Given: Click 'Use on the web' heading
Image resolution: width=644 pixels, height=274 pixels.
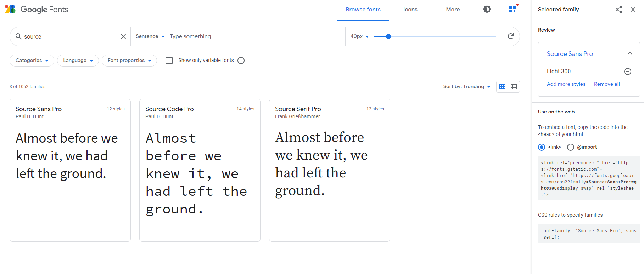Looking at the screenshot, I should [556, 112].
